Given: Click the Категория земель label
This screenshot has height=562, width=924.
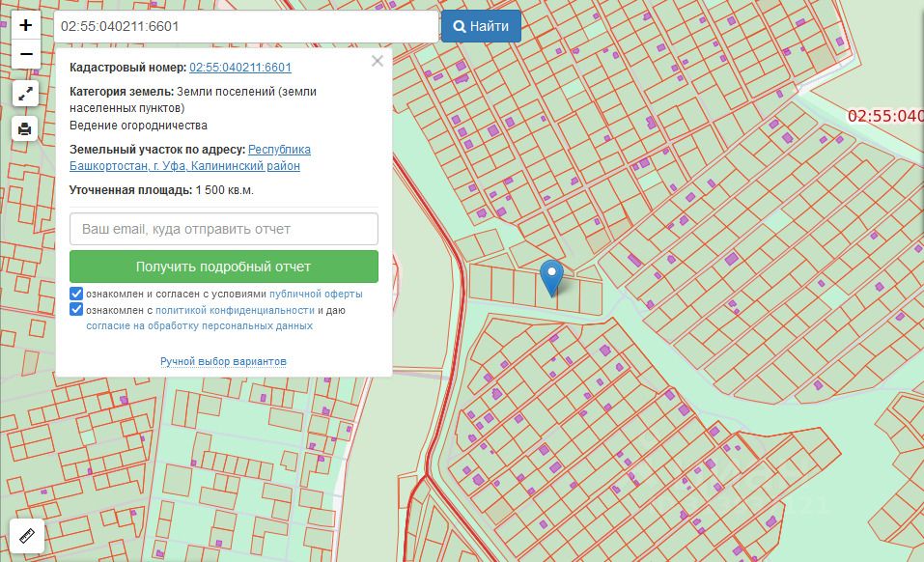Looking at the screenshot, I should [122, 92].
